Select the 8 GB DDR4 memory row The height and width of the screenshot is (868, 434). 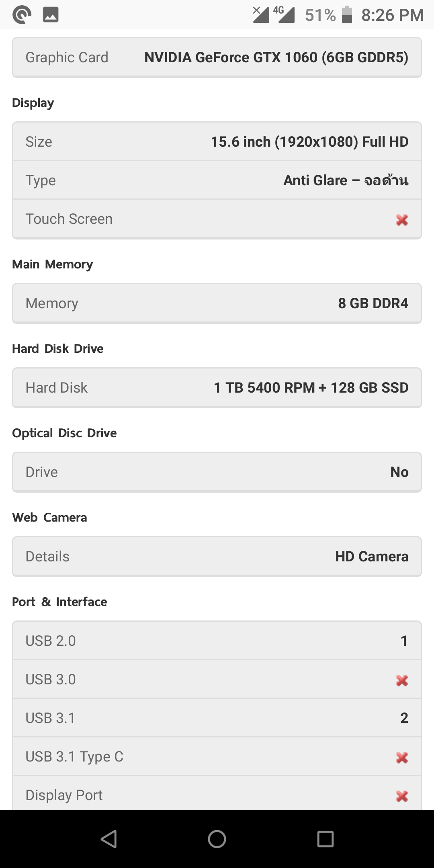[217, 303]
